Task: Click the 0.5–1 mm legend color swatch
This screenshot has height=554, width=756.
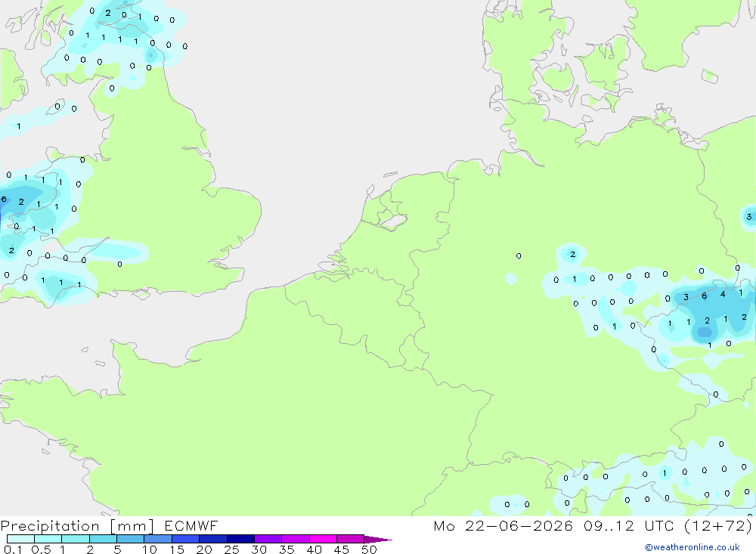Action: click(48, 539)
